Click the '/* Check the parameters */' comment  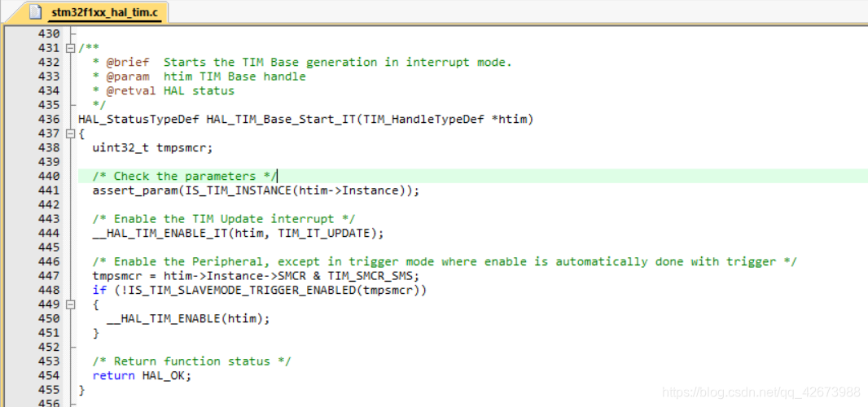pos(185,176)
